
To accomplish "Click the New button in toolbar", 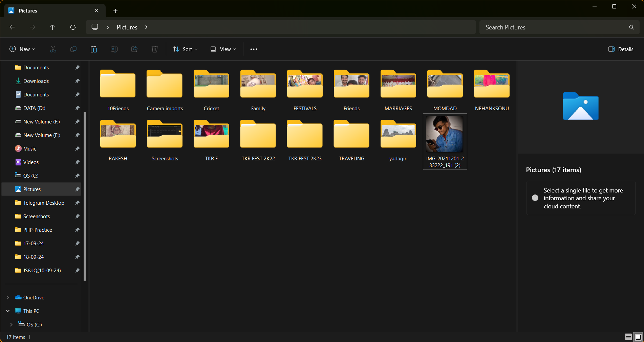I will coord(22,49).
